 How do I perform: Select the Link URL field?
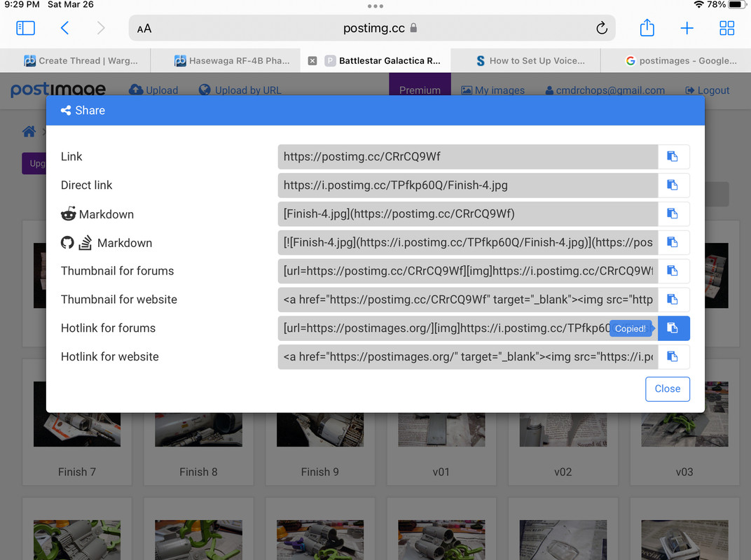coord(468,157)
